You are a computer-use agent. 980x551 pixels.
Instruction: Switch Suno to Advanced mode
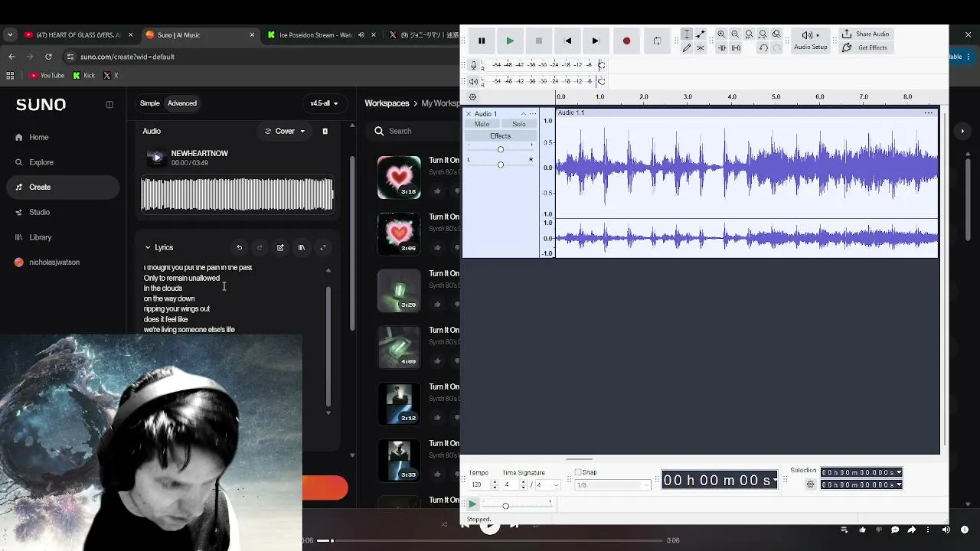(182, 103)
